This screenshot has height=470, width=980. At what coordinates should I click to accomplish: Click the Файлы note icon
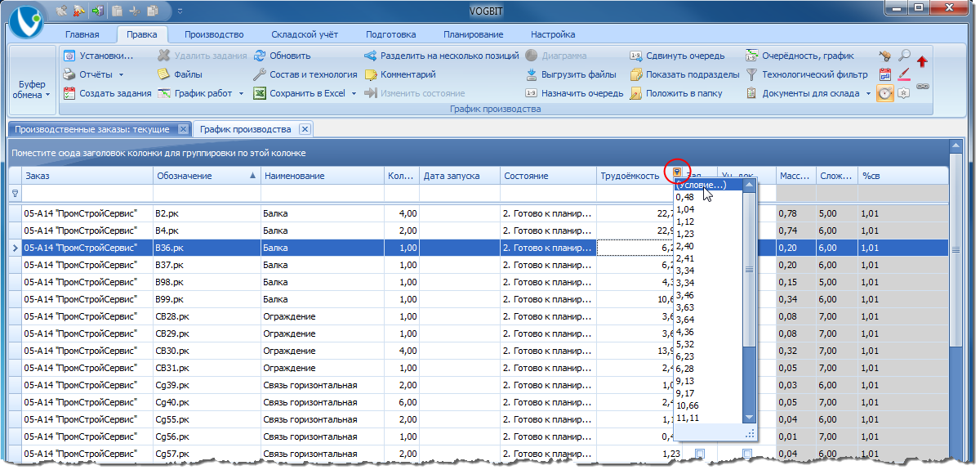coord(163,75)
